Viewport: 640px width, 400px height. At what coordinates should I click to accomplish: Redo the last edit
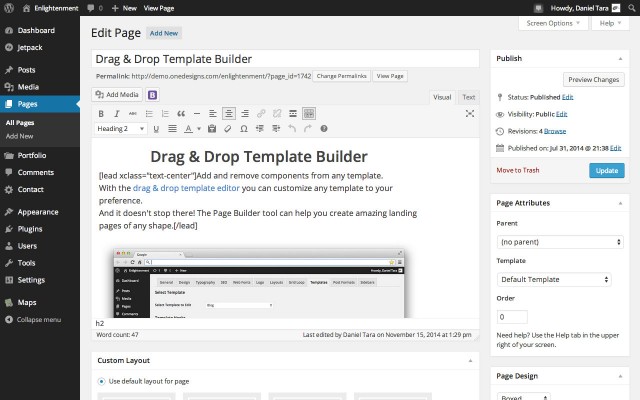click(x=308, y=129)
